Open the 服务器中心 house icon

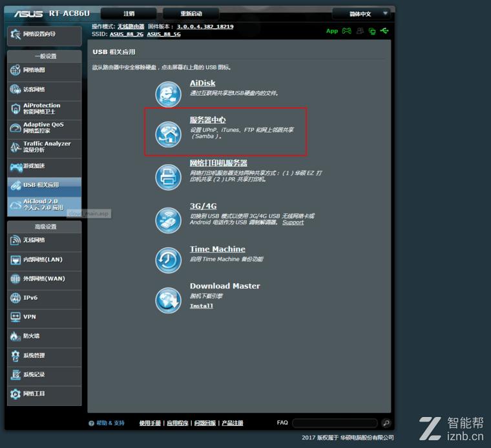(x=168, y=134)
